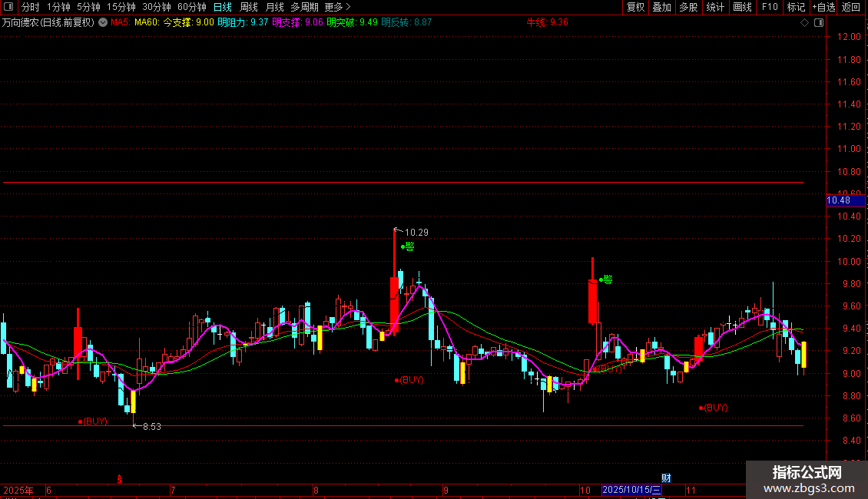Toggle the right side panel icon
Screen dimensions: 868x499
pos(819,23)
